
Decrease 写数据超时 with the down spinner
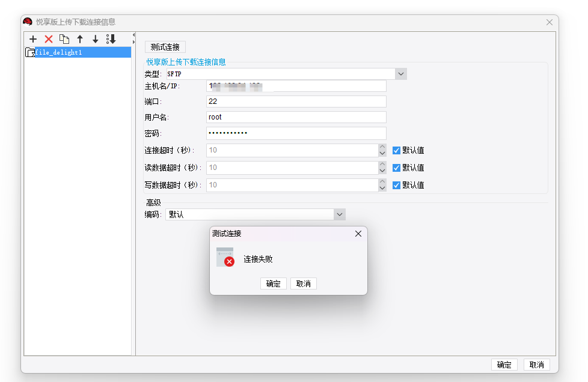tap(382, 189)
